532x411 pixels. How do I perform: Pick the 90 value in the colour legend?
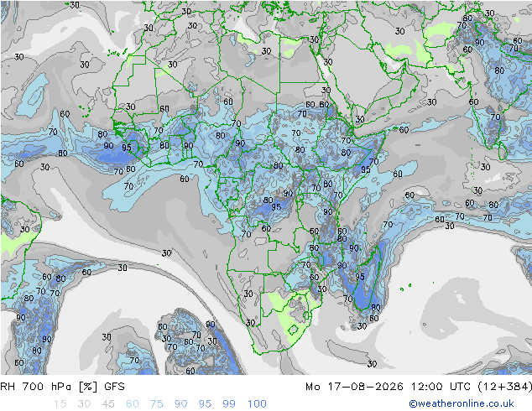pyautogui.click(x=181, y=404)
